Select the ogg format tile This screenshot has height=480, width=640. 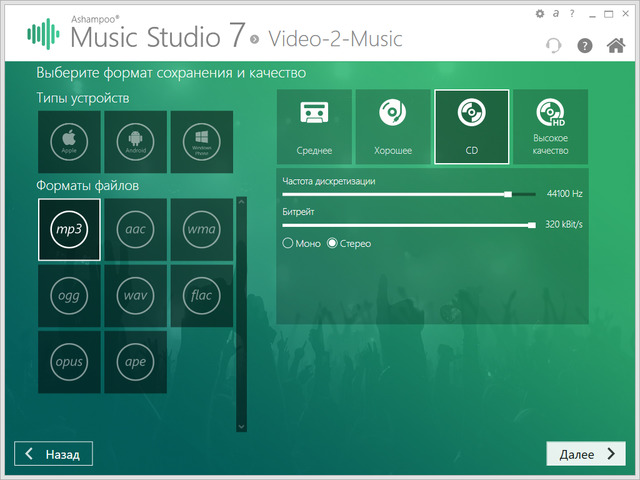(x=69, y=295)
